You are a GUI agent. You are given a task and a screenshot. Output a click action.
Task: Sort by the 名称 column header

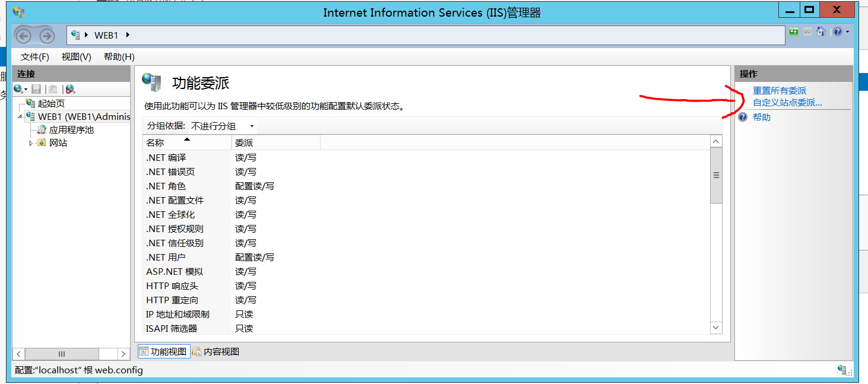pos(187,142)
